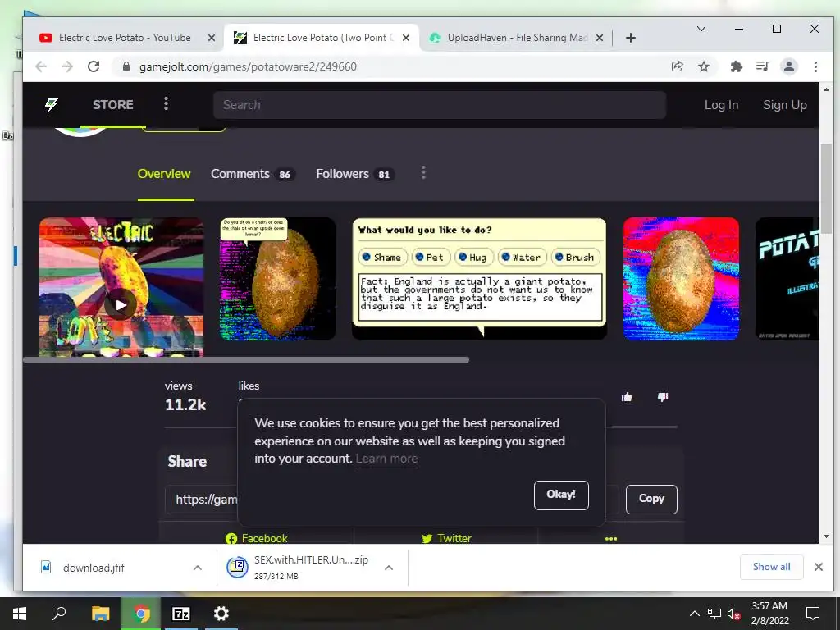840x630 pixels.
Task: Open the Chrome three-dot menu
Action: click(x=815, y=66)
